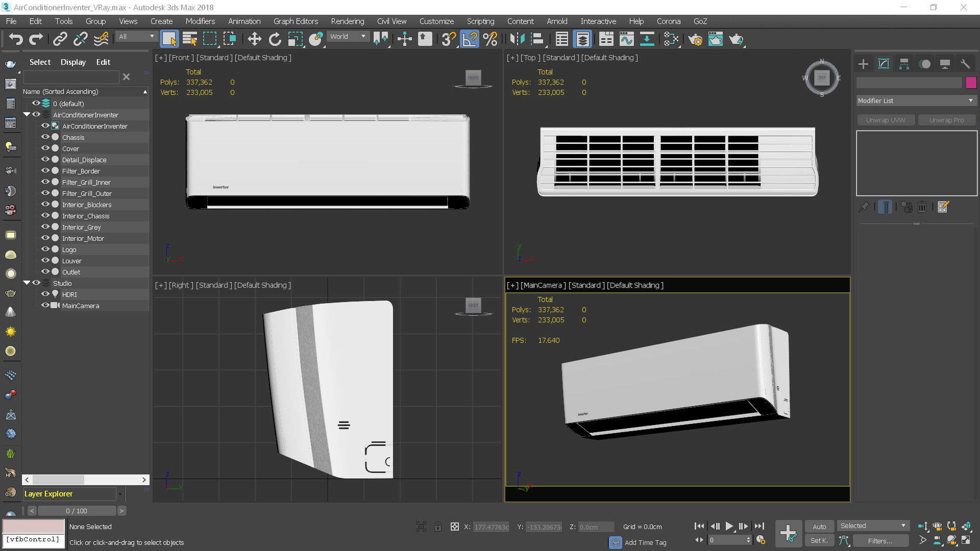Open the World coordinate system dropdown
This screenshot has height=551, width=980.
(348, 37)
